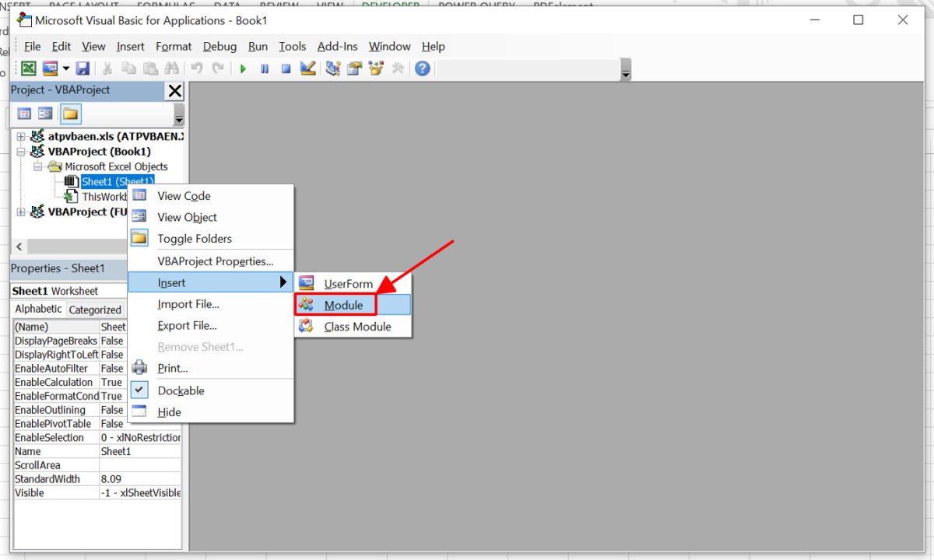This screenshot has height=560, width=934.
Task: Save the workbook with the floppy disk icon
Action: tap(82, 68)
